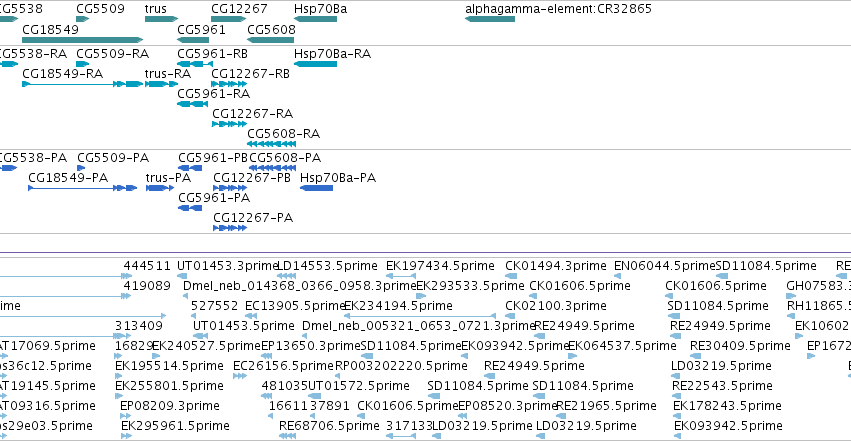This screenshot has width=851, height=441.
Task: Click the EK195514.5prime EST label
Action: pos(169,366)
